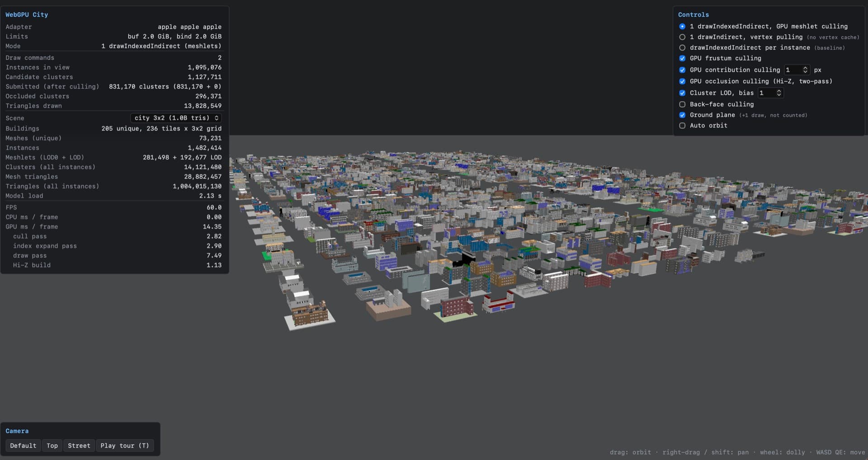The width and height of the screenshot is (868, 460).
Task: Switch to Street camera view
Action: [x=79, y=446]
